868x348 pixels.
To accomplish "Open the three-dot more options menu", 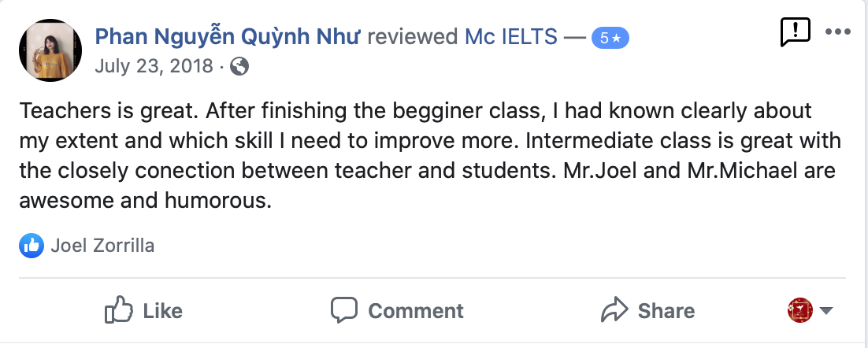I will tap(837, 32).
